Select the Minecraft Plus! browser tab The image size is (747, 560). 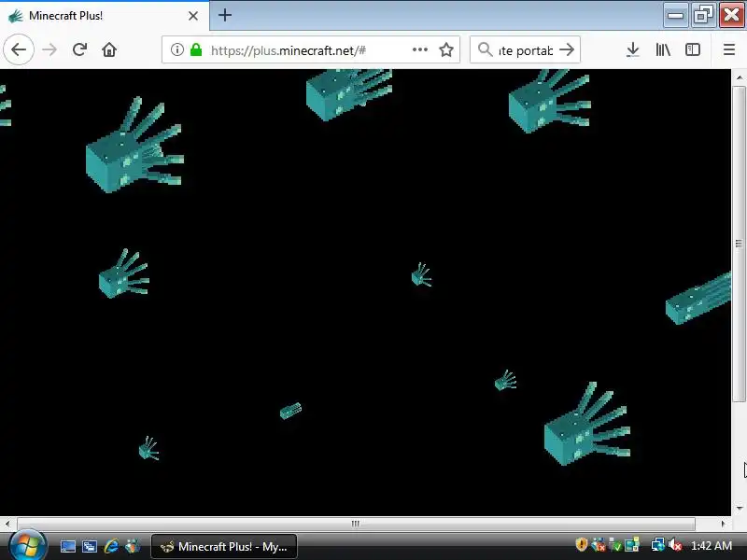pyautogui.click(x=105, y=16)
